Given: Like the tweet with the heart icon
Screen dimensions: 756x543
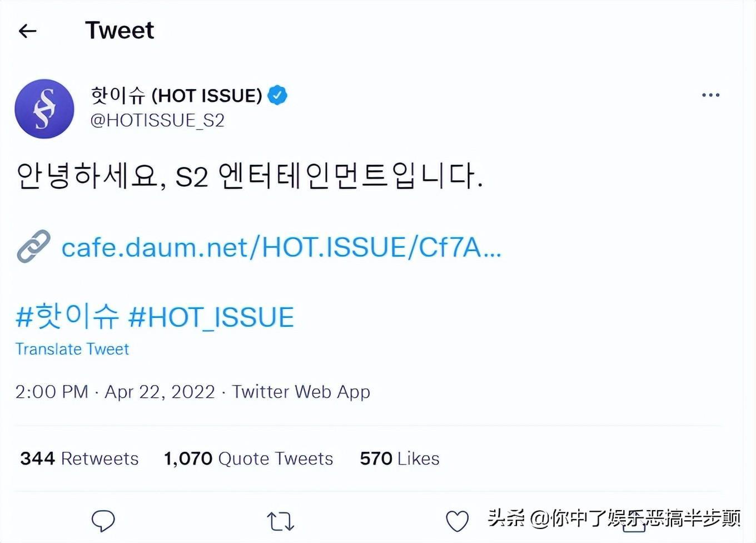Looking at the screenshot, I should (457, 521).
